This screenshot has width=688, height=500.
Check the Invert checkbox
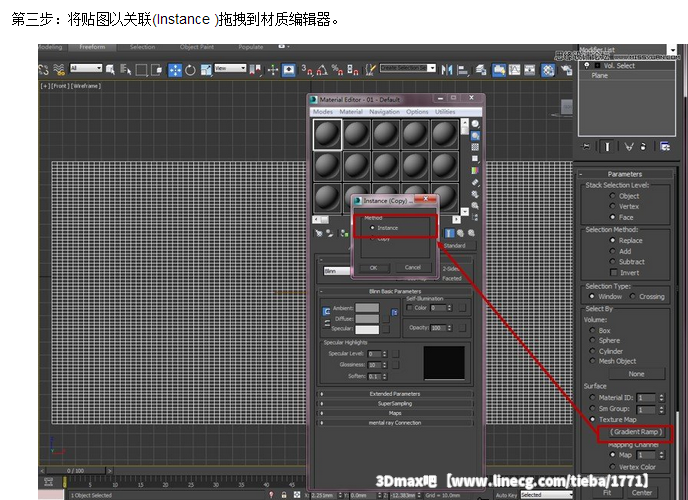(x=613, y=272)
